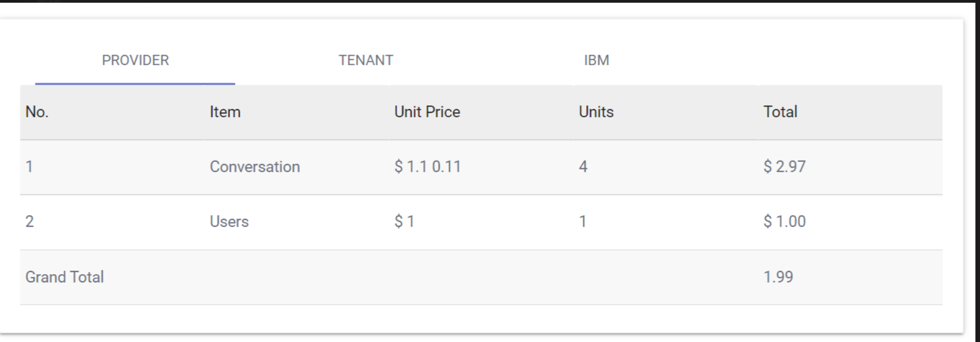Click the Total column header

point(780,112)
